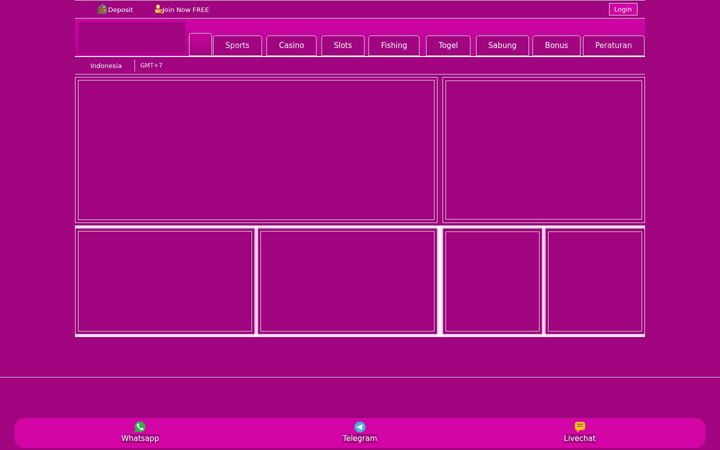Click the Deposit wallet icon
Screen dimensions: 720x450
(102, 9)
